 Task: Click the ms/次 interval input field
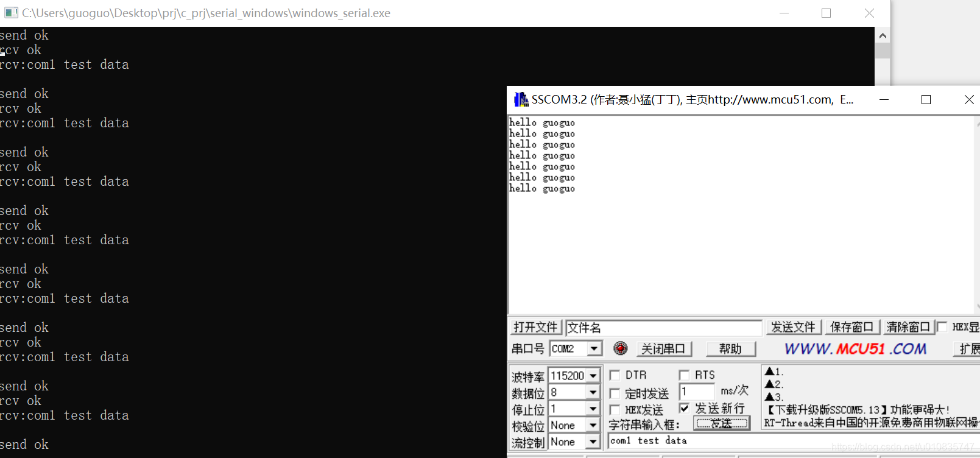[697, 392]
